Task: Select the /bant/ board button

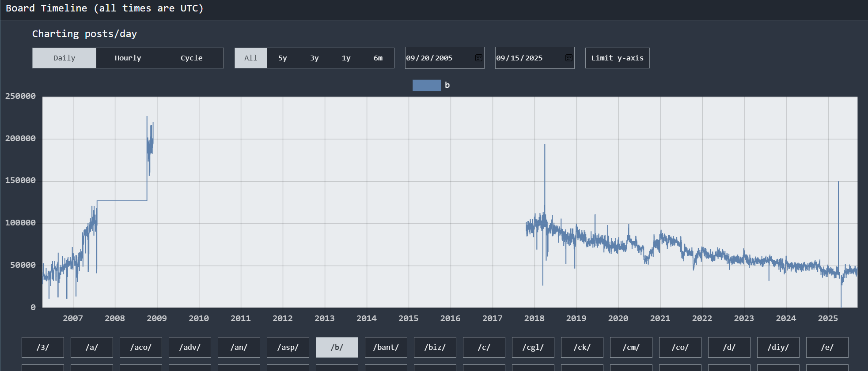Action: tap(386, 347)
